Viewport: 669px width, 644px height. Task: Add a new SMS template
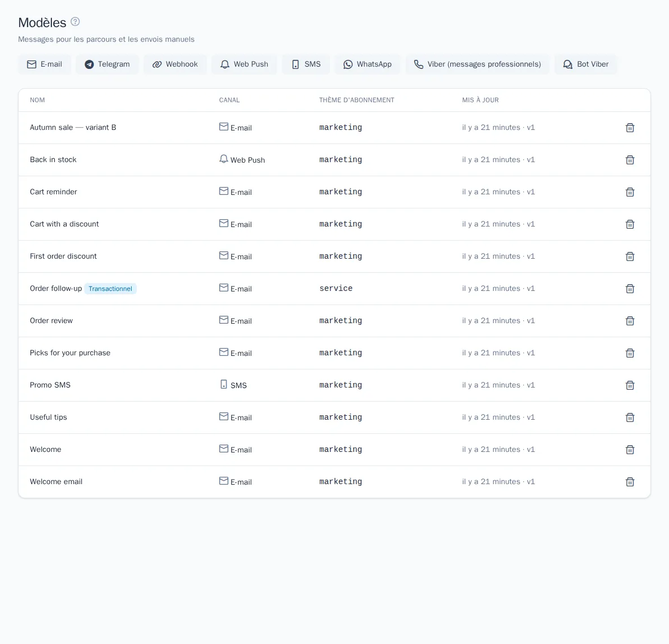tap(306, 64)
